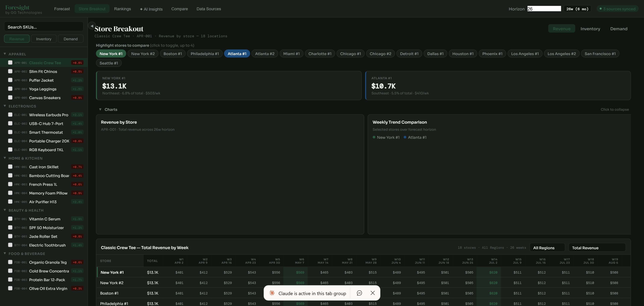
Task: Dismiss the Claude tab group banner
Action: pos(372,293)
